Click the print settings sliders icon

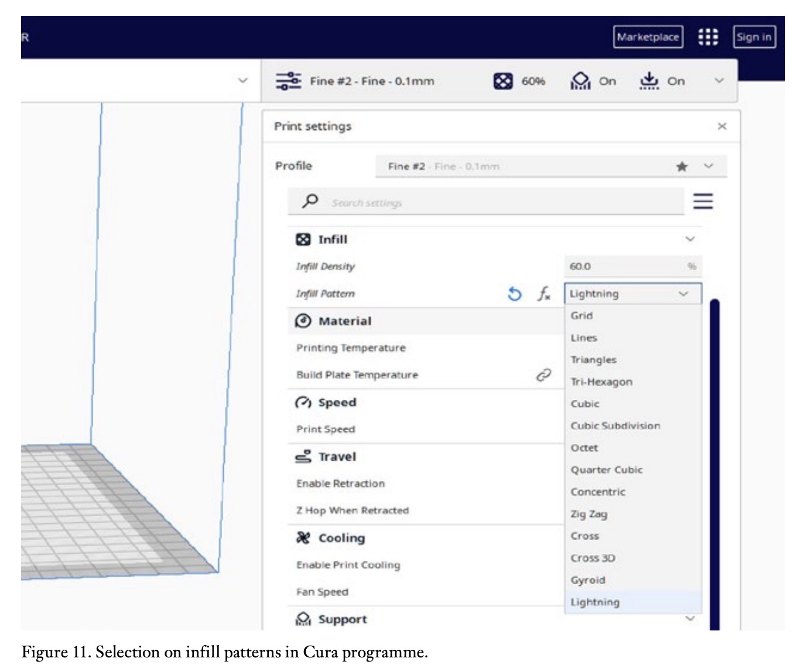pyautogui.click(x=288, y=81)
